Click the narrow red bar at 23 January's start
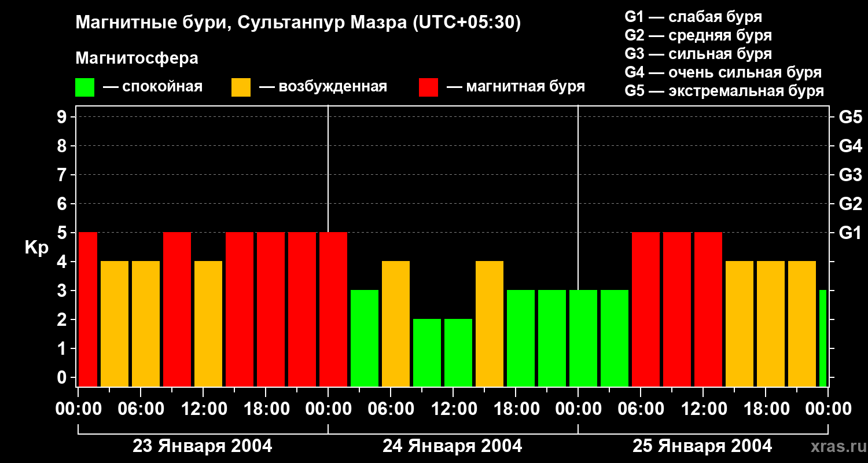Image resolution: width=868 pixels, height=463 pixels. (88, 309)
